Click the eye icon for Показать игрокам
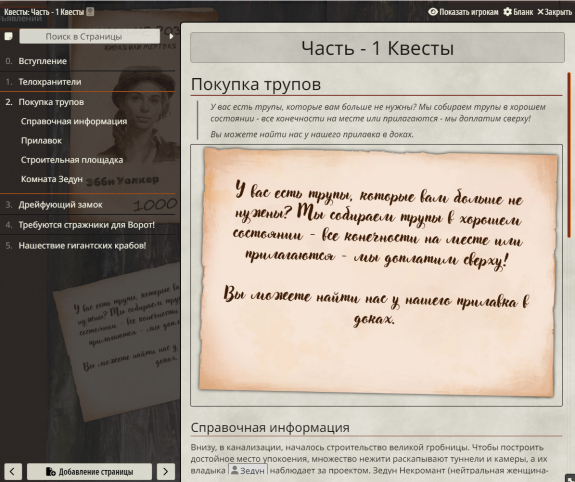 [x=433, y=12]
